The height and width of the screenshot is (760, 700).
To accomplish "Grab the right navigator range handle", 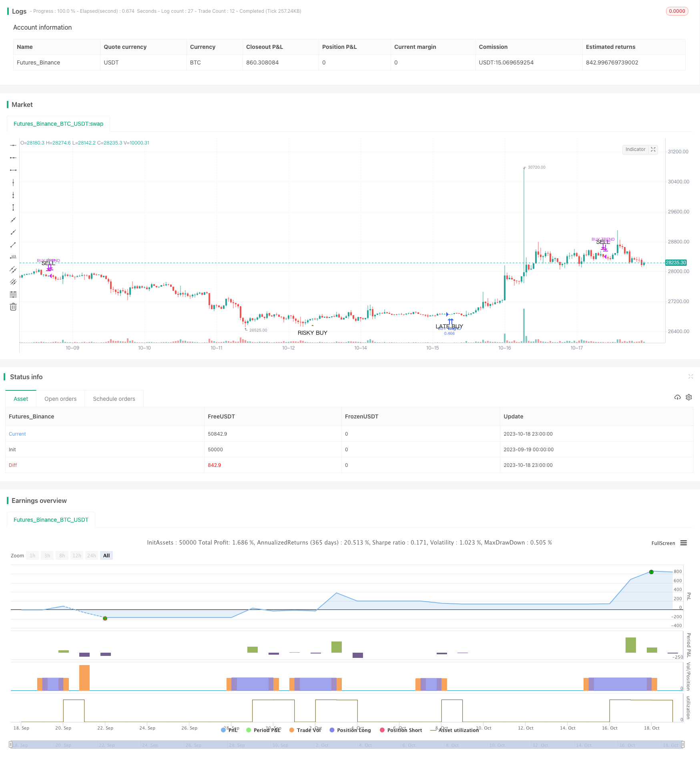I will tap(683, 745).
